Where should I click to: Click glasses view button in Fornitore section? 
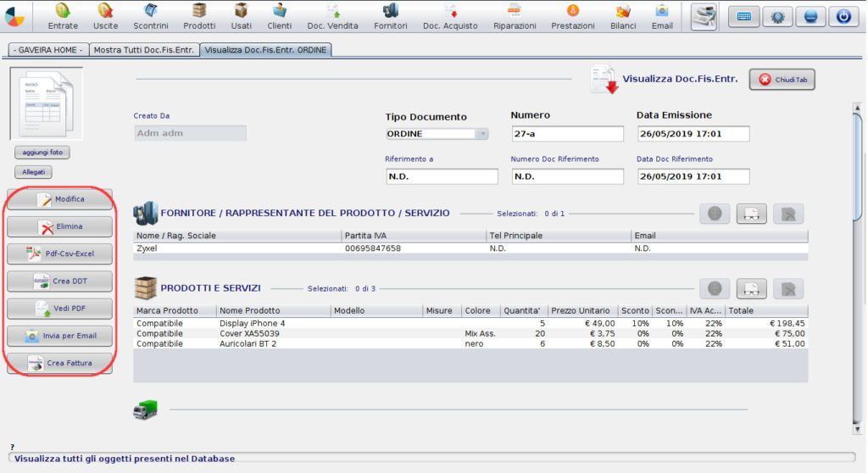click(751, 214)
